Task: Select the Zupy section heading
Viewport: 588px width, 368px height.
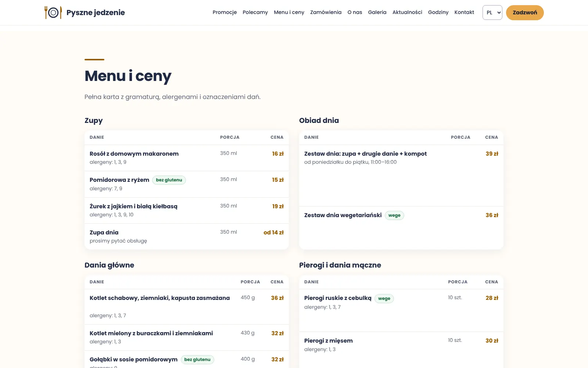Action: click(x=94, y=121)
